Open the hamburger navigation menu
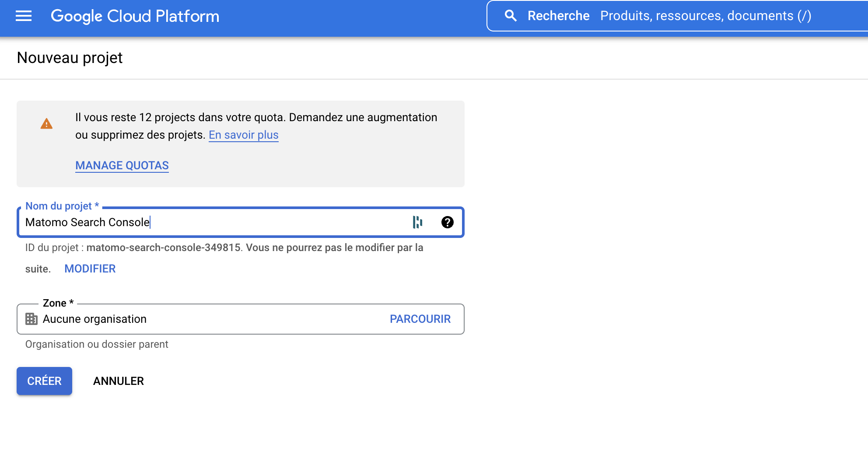Image resolution: width=868 pixels, height=461 pixels. (24, 16)
